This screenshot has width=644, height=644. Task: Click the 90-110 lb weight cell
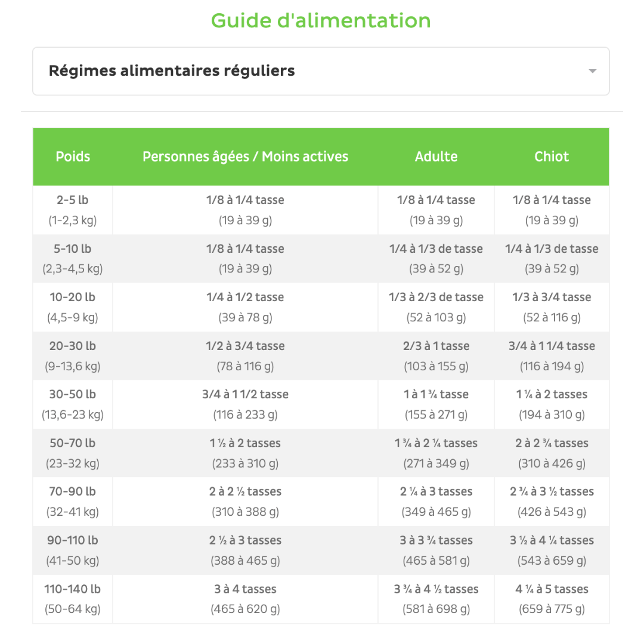(x=73, y=550)
